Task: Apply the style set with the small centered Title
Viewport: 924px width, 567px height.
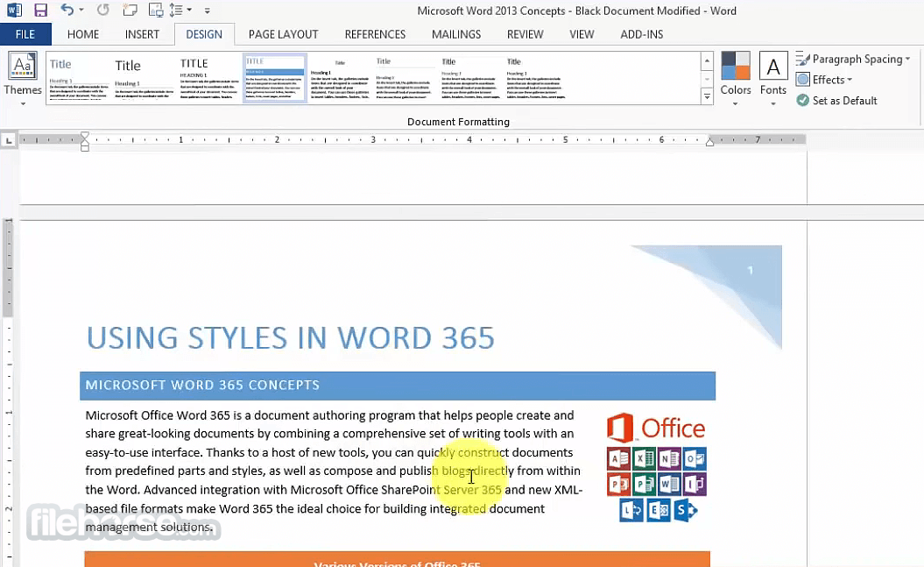Action: 340,78
